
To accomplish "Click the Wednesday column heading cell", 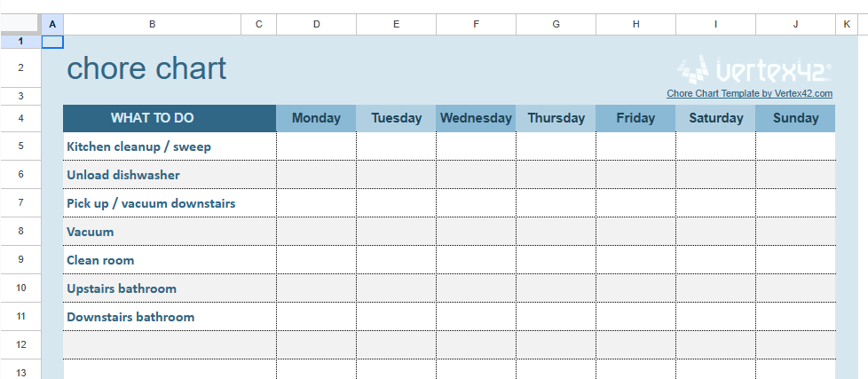I will click(x=476, y=118).
